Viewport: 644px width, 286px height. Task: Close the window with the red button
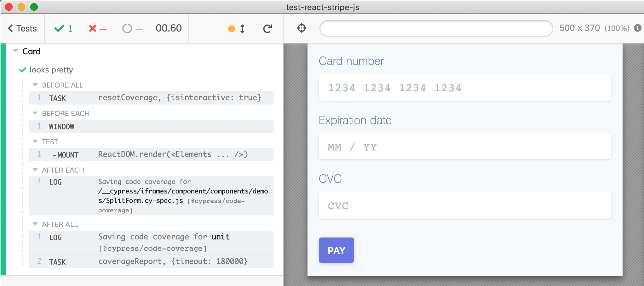9,7
